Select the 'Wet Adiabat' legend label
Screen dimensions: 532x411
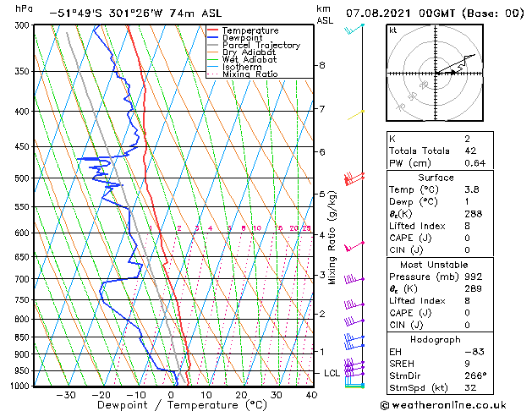[250, 59]
